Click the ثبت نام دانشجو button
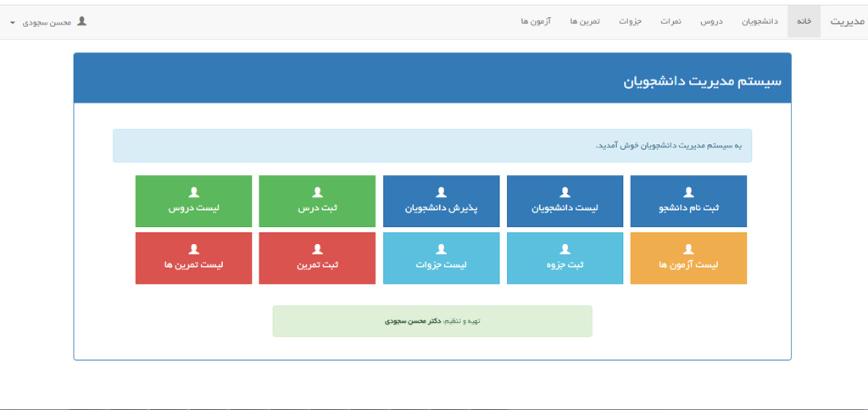Viewport: 868px width, 410px height. [688, 202]
